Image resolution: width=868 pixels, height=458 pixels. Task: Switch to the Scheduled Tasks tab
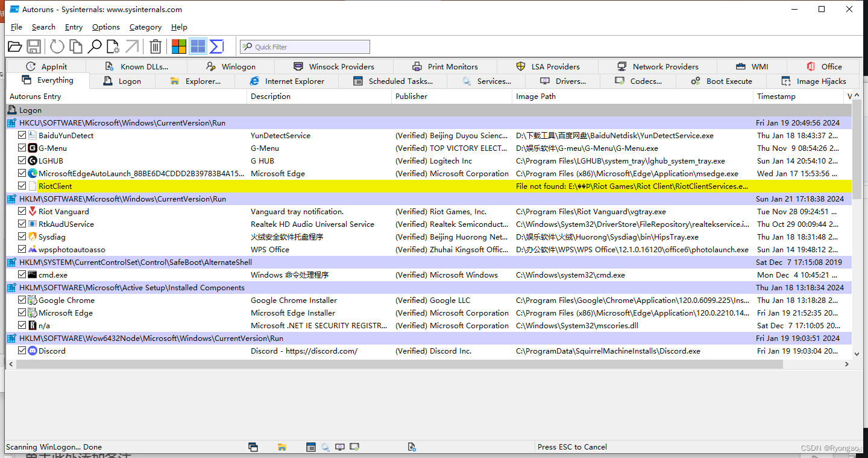[x=394, y=81]
